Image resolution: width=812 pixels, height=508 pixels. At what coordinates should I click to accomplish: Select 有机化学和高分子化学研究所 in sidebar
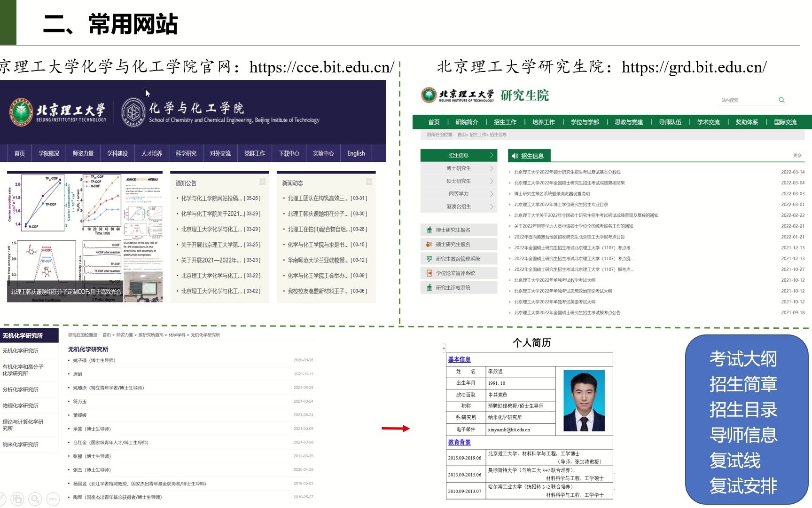click(x=23, y=370)
